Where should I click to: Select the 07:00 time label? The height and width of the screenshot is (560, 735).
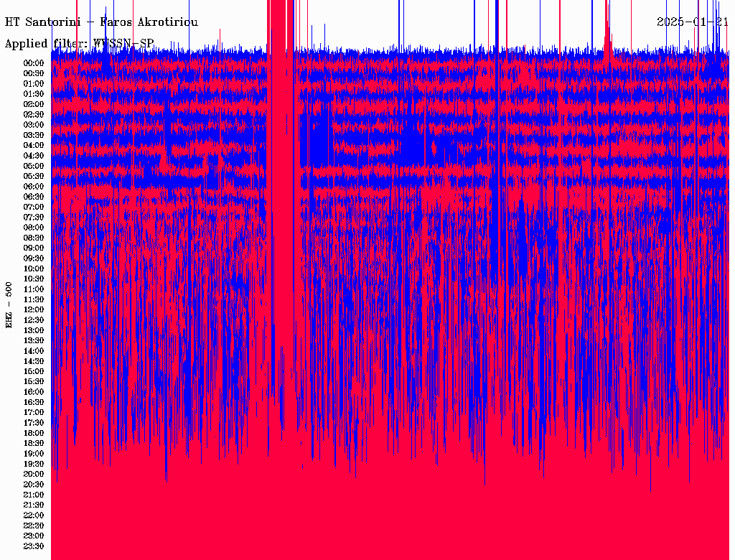point(34,207)
